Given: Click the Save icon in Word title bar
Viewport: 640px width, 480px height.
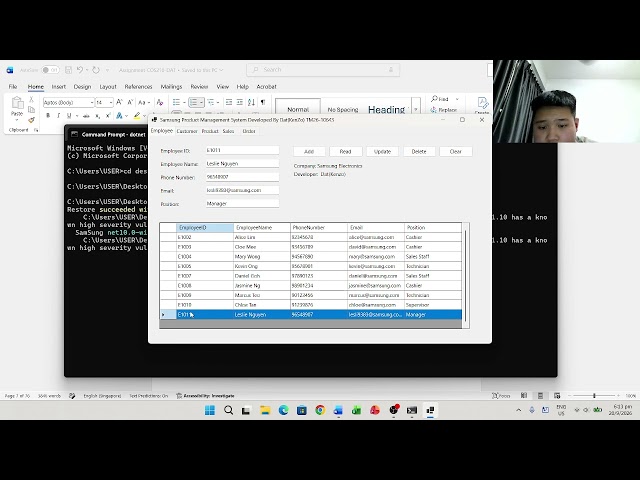Looking at the screenshot, I should point(69,70).
